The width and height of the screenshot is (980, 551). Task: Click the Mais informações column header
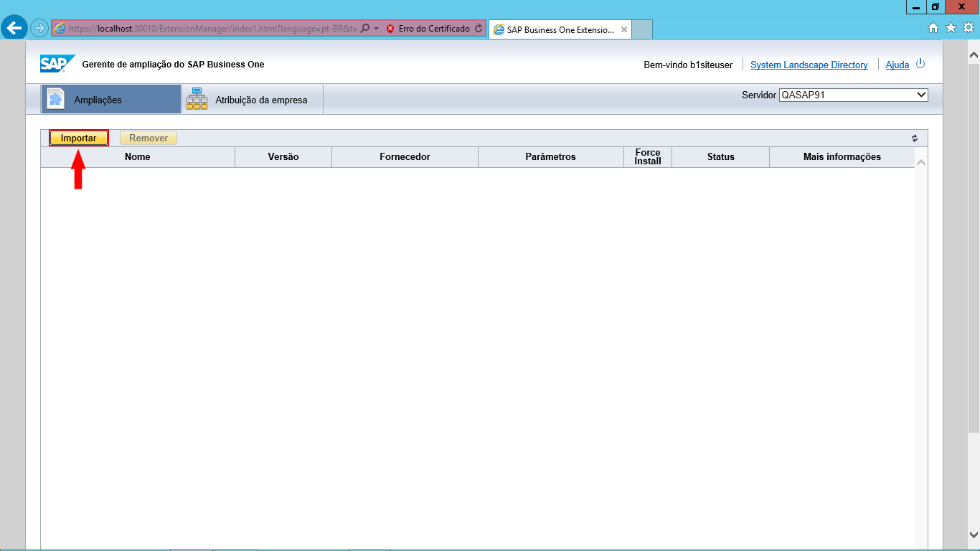[842, 156]
